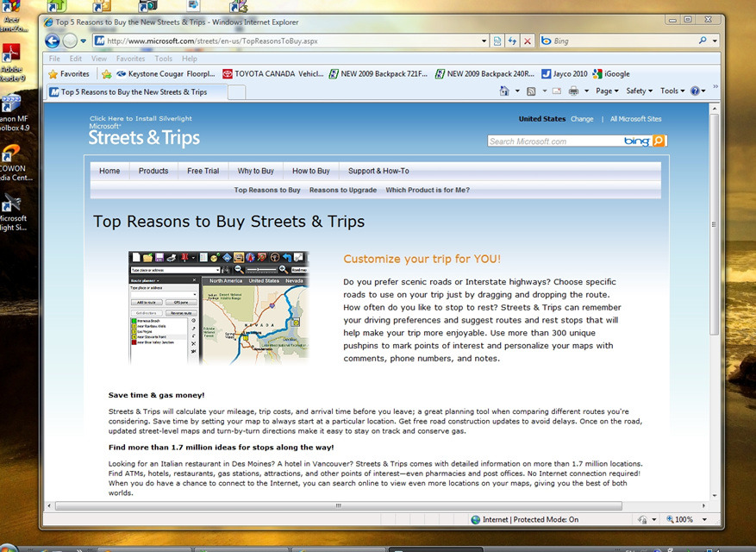Open the Safety dropdown menu
Screen dimensions: 756x552
coord(639,91)
